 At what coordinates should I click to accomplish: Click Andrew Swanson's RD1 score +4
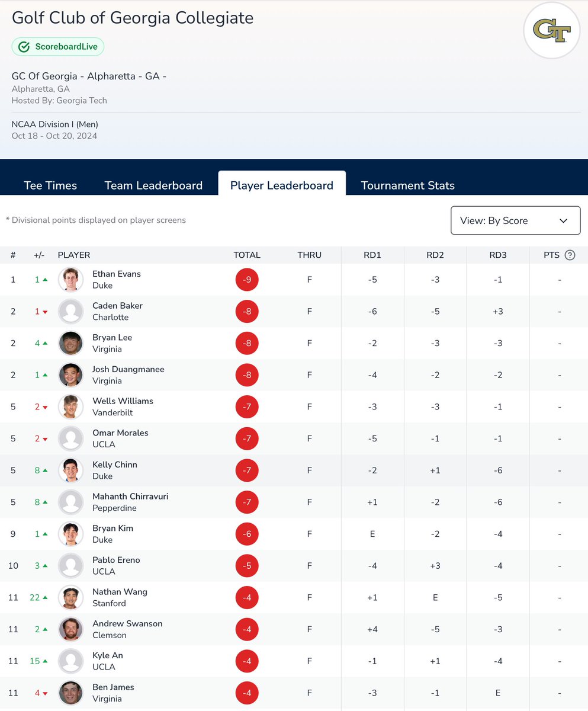372,630
